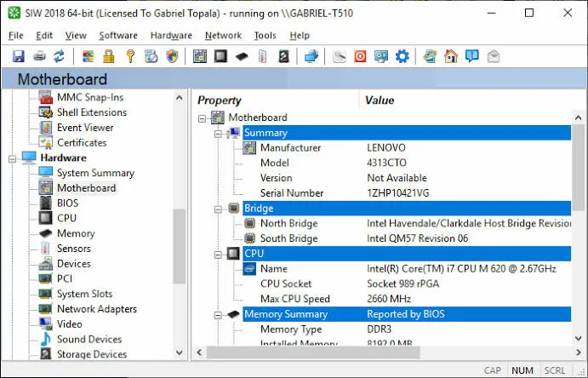
Task: Click the left tree scroll-up arrow
Action: coord(180,98)
